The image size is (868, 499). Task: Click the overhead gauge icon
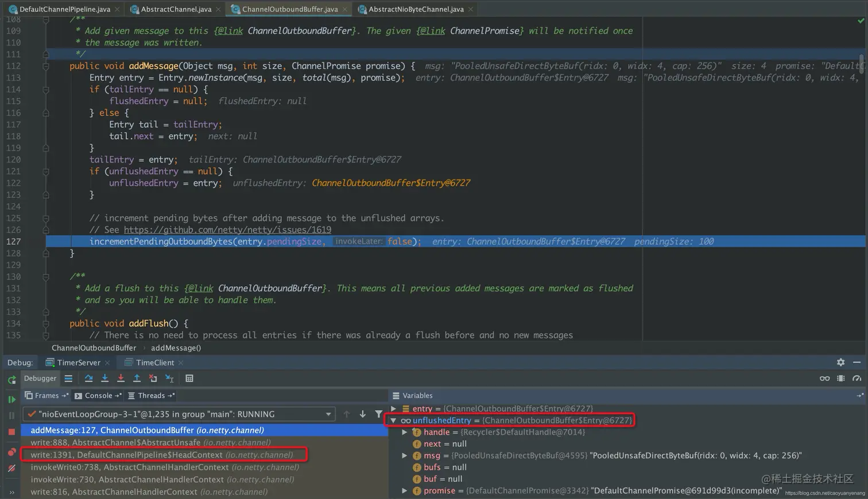(857, 379)
